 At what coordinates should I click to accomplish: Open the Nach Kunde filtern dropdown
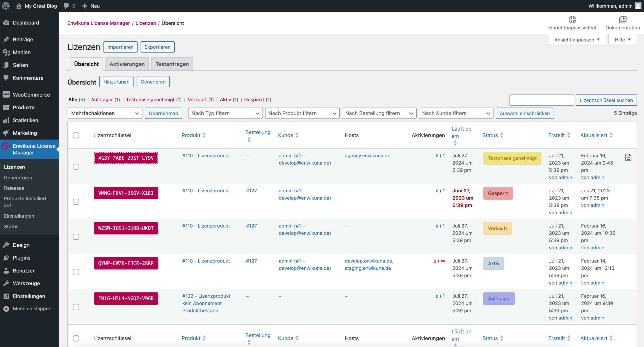click(456, 113)
